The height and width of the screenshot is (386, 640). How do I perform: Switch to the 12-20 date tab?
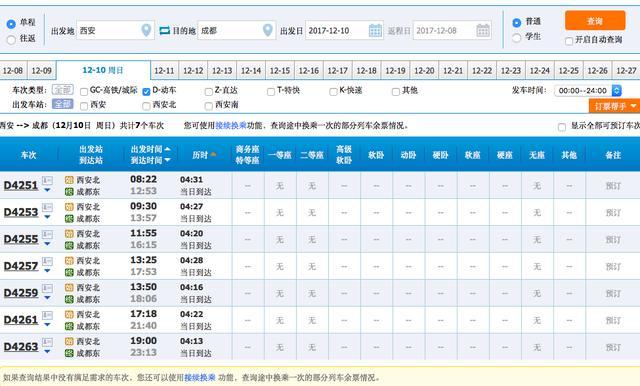424,71
